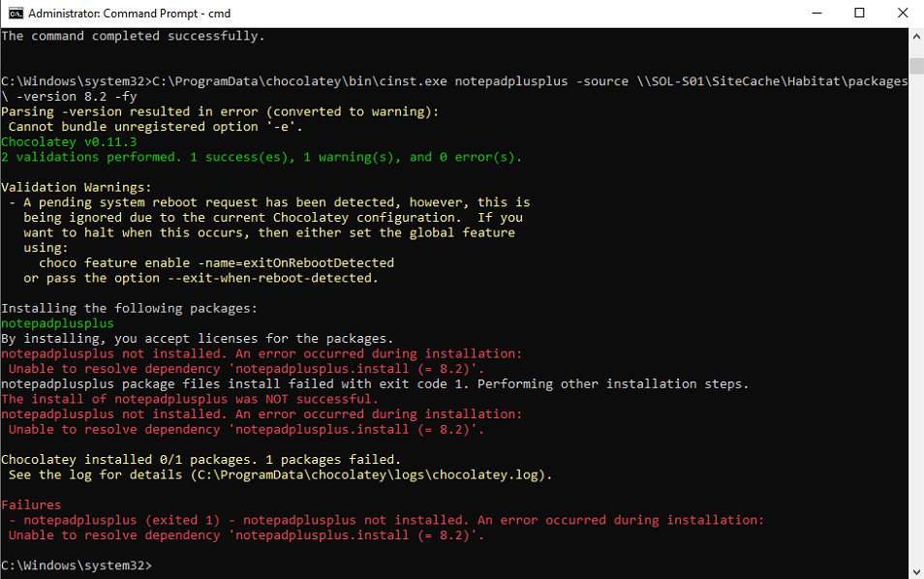The height and width of the screenshot is (579, 924).
Task: Click the chocolatey.log path line
Action: 281,474
